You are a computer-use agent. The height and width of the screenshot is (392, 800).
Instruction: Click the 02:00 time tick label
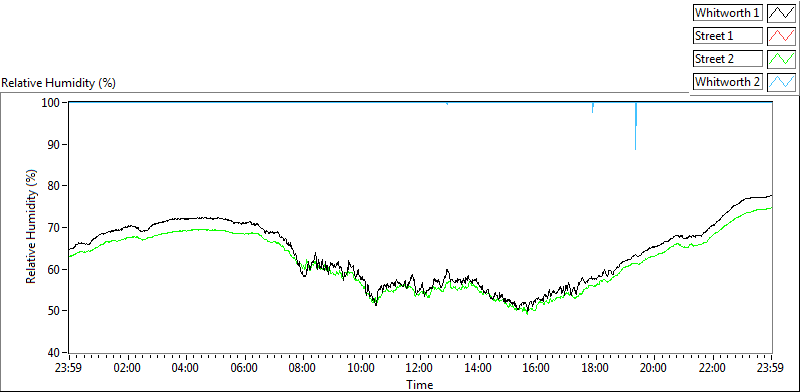point(128,368)
